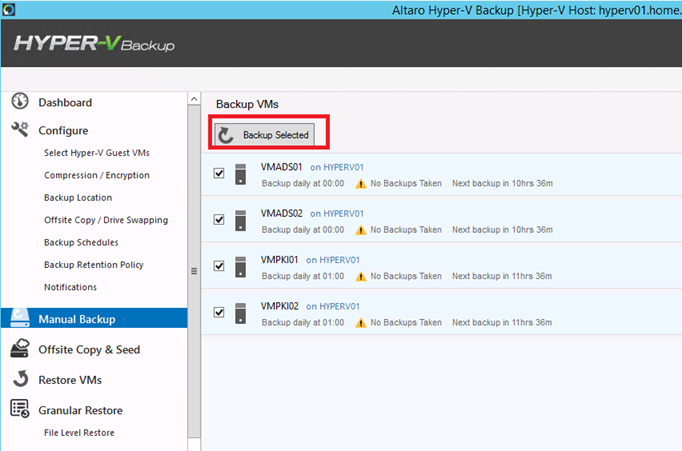This screenshot has width=682, height=451.
Task: Uncheck the VMADS01 checkbox
Action: [x=219, y=173]
